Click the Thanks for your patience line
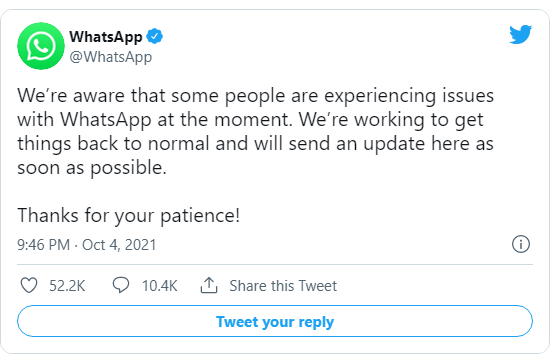 (x=129, y=216)
